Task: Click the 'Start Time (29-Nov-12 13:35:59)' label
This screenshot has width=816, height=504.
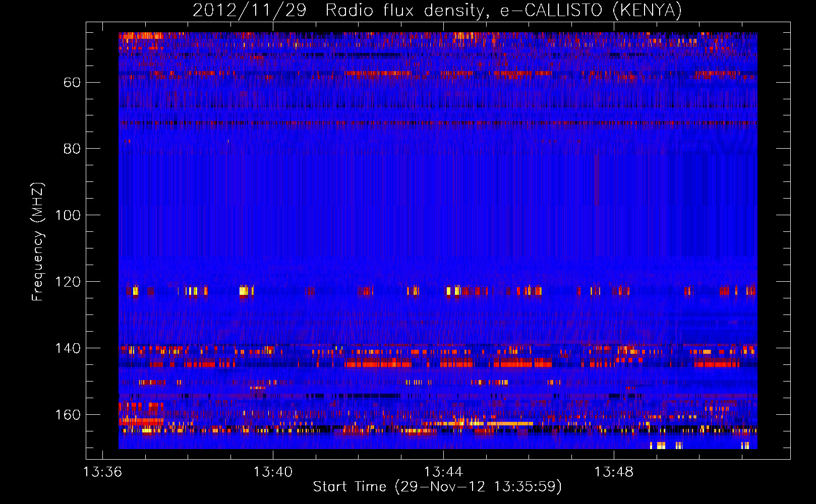Action: tap(437, 487)
